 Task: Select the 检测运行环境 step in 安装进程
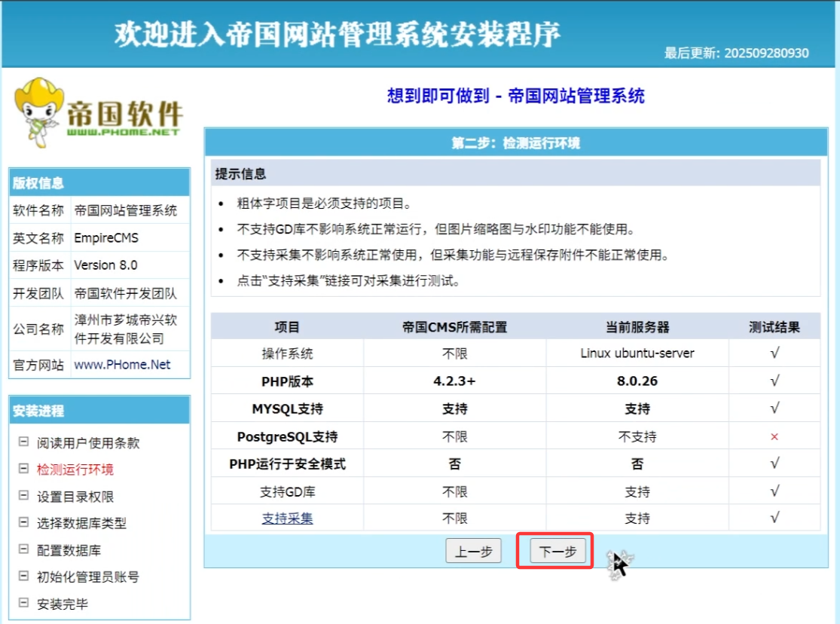(75, 470)
